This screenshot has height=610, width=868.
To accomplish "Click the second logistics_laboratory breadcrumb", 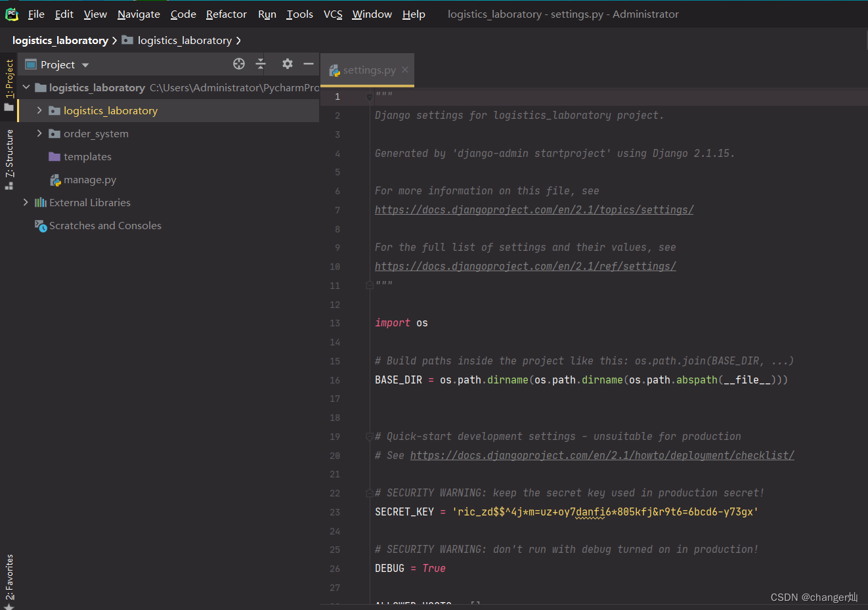I will click(x=184, y=41).
